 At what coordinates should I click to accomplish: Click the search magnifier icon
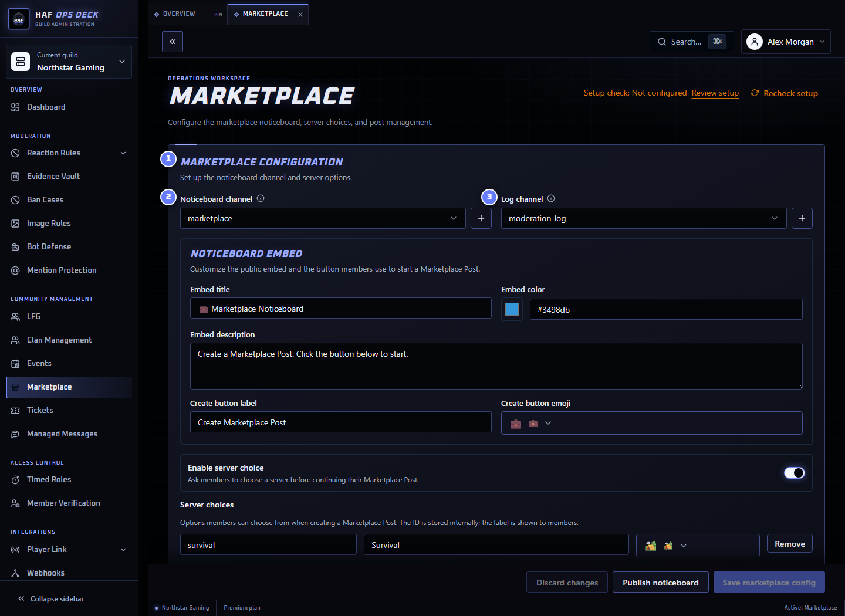click(662, 42)
